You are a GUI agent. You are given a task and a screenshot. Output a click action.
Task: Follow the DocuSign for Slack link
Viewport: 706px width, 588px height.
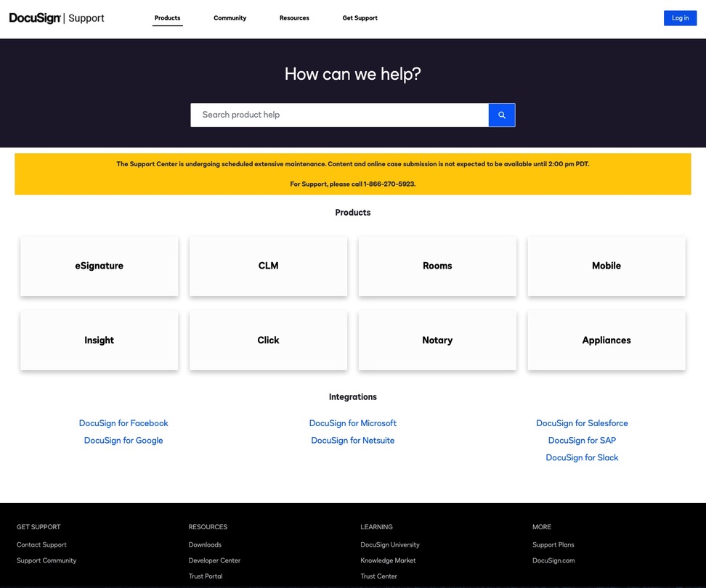(583, 457)
